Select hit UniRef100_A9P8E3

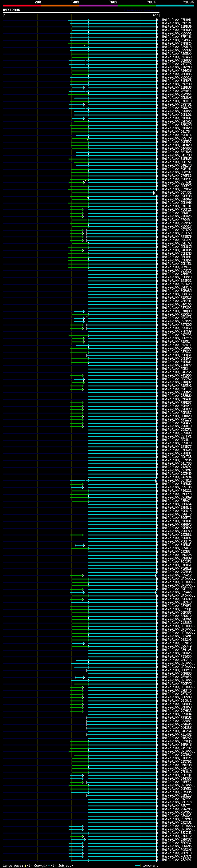click(176, 426)
